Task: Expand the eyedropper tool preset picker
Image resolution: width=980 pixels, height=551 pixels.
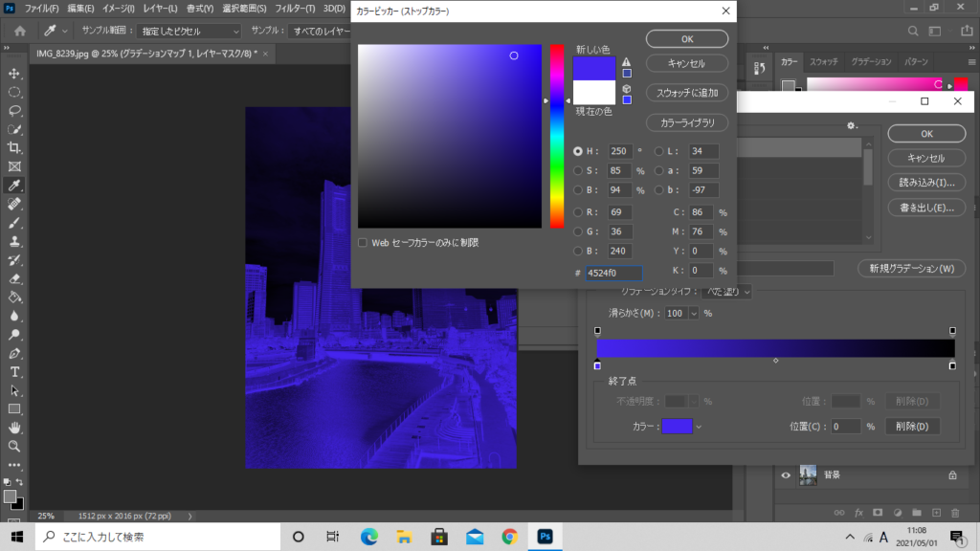Action: click(64, 31)
